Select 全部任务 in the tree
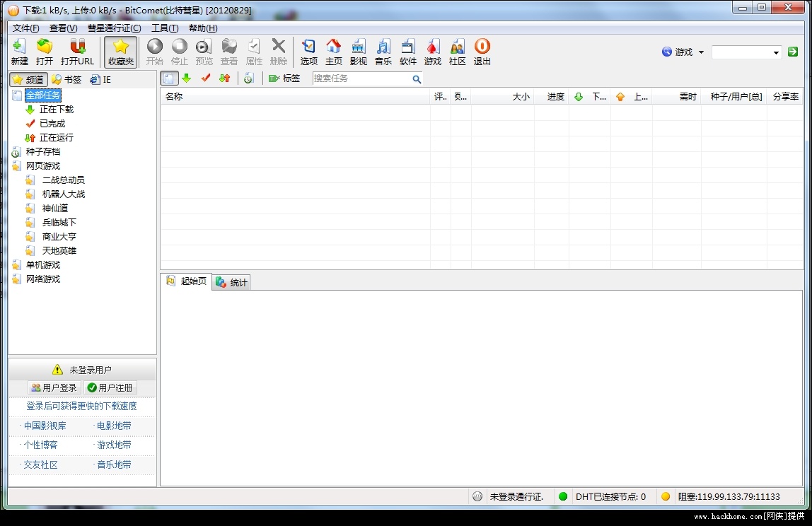Screen dimensions: 812x526 43,95
